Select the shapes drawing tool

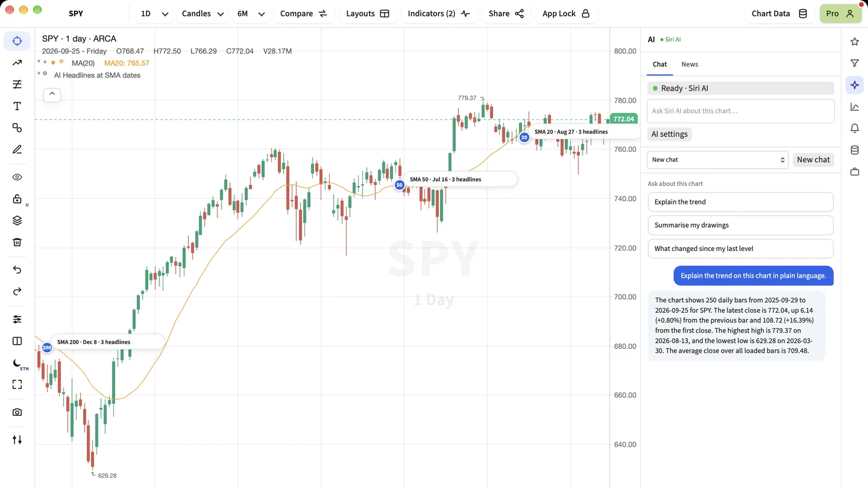coord(17,128)
